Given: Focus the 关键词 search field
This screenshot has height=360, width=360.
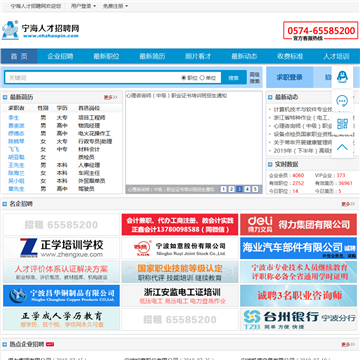Looking at the screenshot, I should pyautogui.click(x=92, y=78).
